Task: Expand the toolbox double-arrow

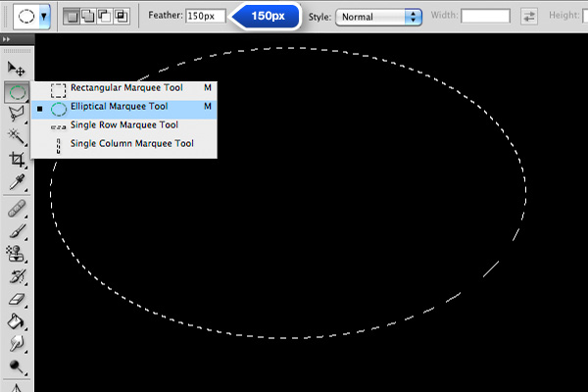Action: (6, 39)
